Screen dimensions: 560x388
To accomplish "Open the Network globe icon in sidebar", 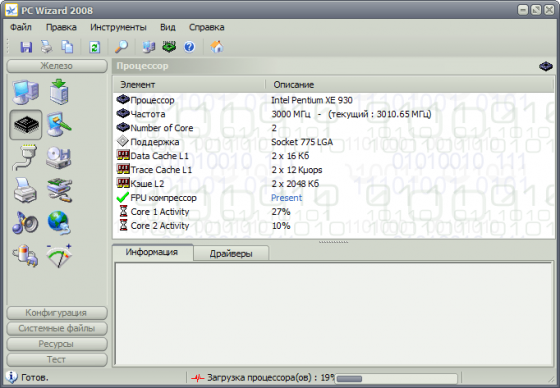I will click(59, 223).
